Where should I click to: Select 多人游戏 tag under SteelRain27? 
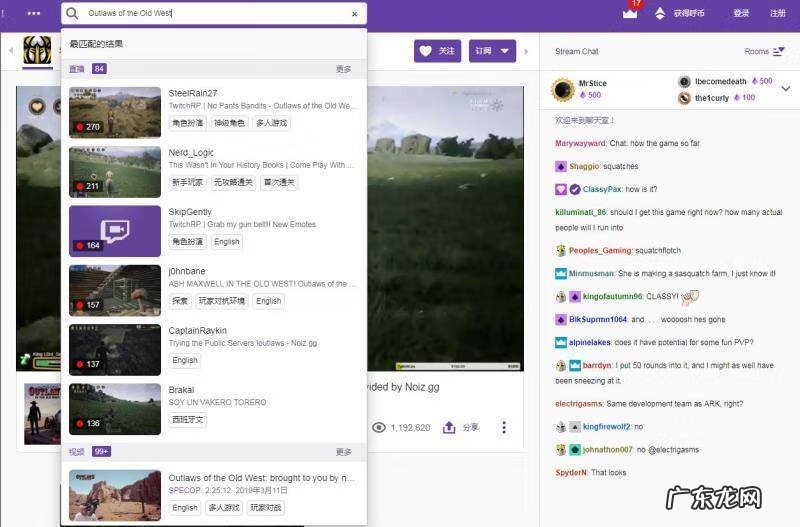[x=271, y=123]
